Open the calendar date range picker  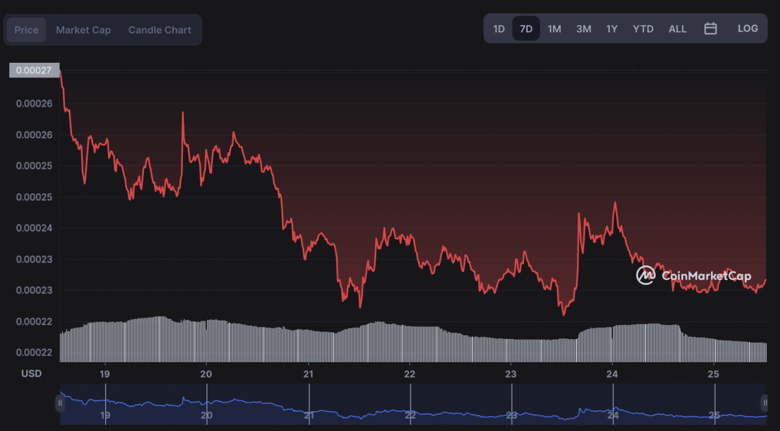[x=710, y=29]
